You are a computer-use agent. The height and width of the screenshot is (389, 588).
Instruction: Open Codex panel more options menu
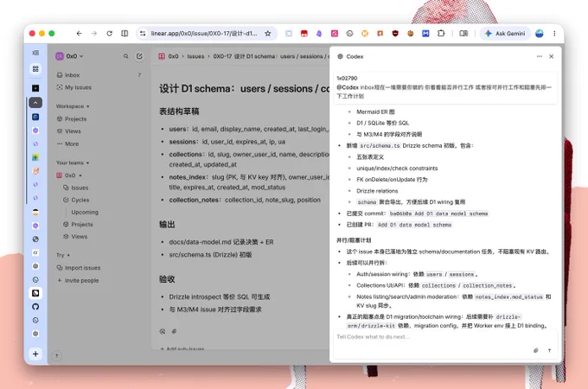540,56
